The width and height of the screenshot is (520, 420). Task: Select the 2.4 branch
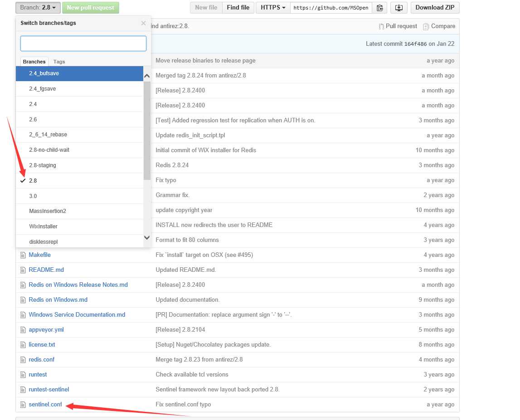click(80, 104)
